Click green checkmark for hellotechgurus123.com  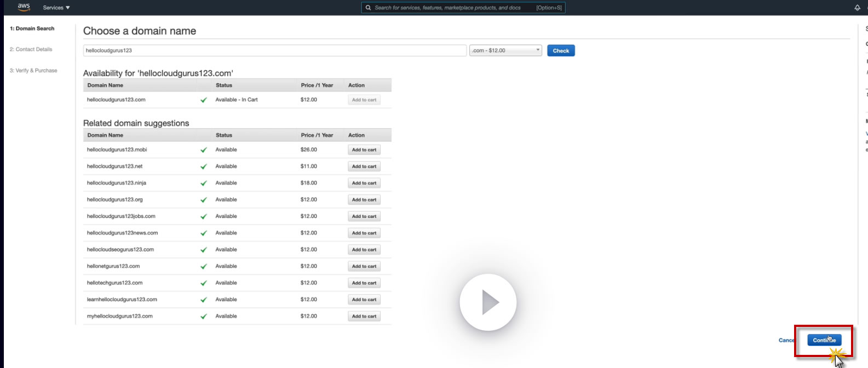204,283
